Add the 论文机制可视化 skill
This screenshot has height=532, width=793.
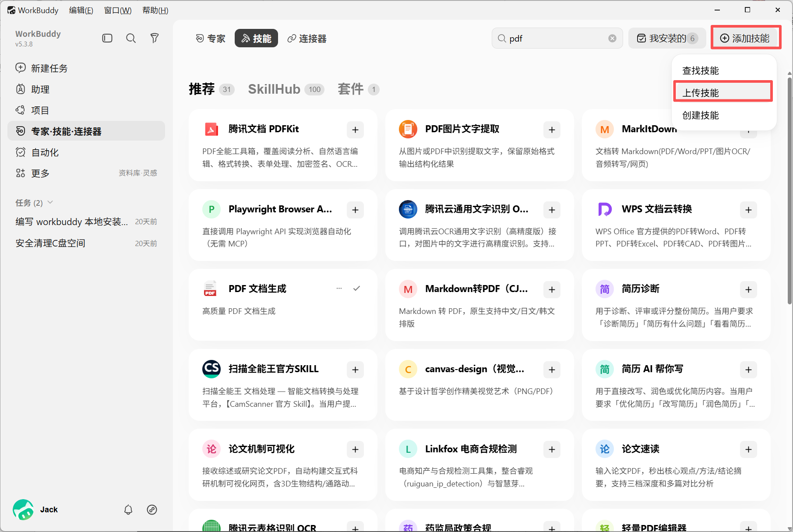pyautogui.click(x=355, y=449)
